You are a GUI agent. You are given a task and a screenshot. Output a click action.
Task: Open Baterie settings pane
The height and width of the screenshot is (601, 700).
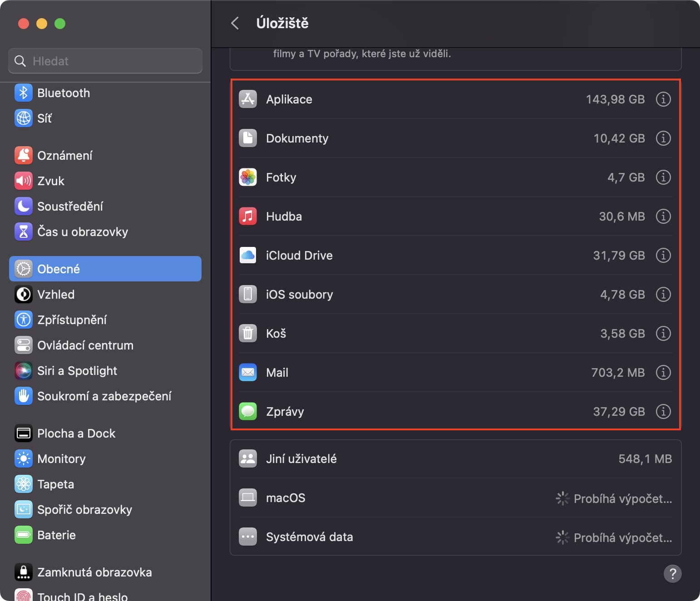pyautogui.click(x=56, y=535)
